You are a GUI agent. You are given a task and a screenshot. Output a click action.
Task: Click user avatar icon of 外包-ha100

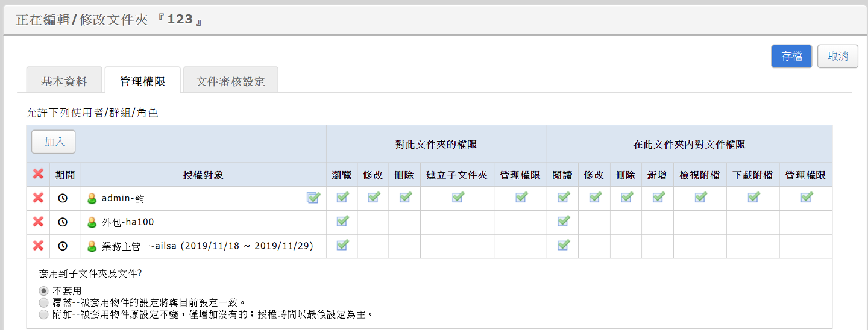pos(92,222)
